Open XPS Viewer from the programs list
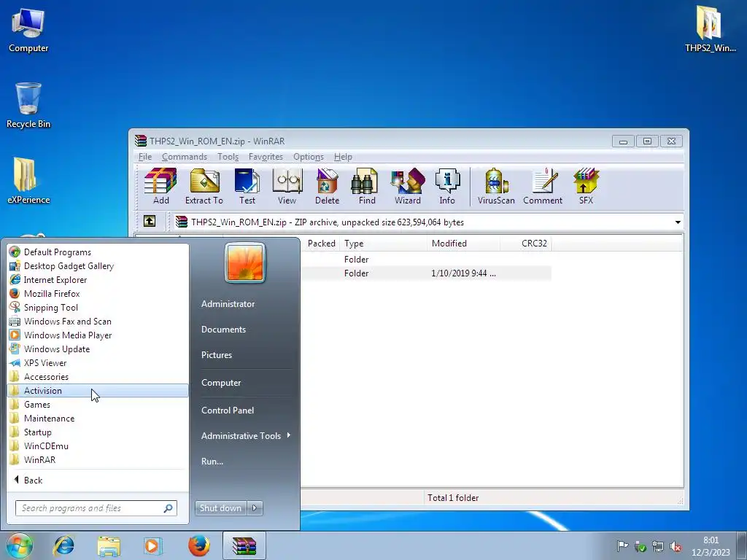Viewport: 747px width, 560px height. (x=98, y=362)
